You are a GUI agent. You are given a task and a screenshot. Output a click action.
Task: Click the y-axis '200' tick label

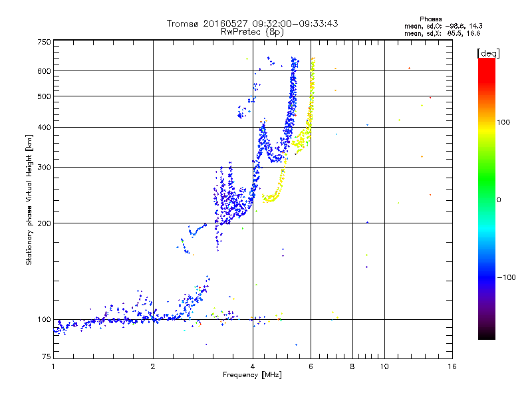[x=44, y=223]
